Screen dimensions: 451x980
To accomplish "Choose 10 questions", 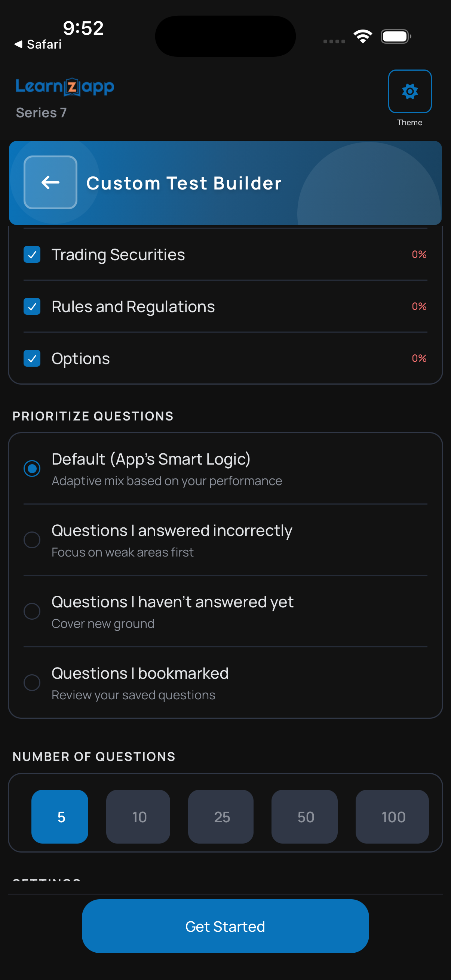I will [x=138, y=816].
